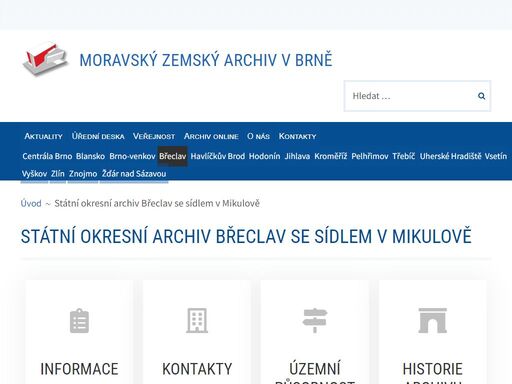The image size is (512, 384).
Task: Click the Historie archivu arch icon
Action: (433, 321)
